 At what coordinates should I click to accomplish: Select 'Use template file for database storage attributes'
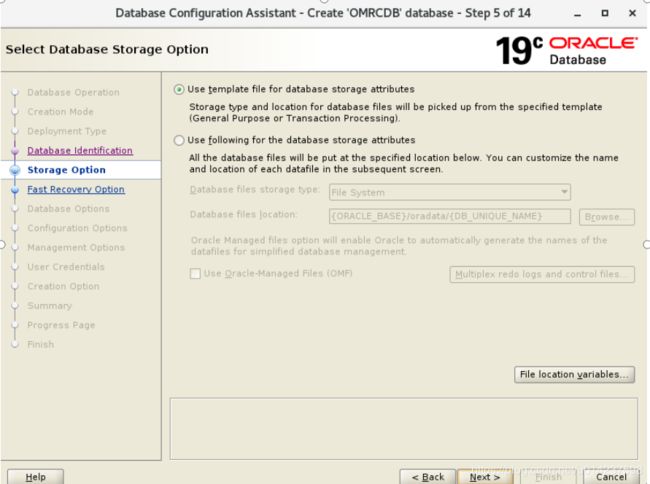click(179, 90)
